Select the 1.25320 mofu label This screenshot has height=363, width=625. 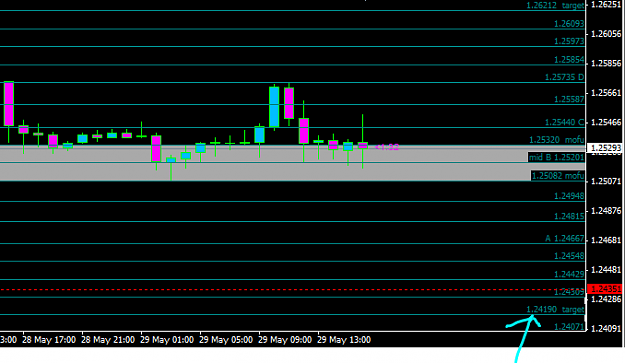click(x=556, y=140)
